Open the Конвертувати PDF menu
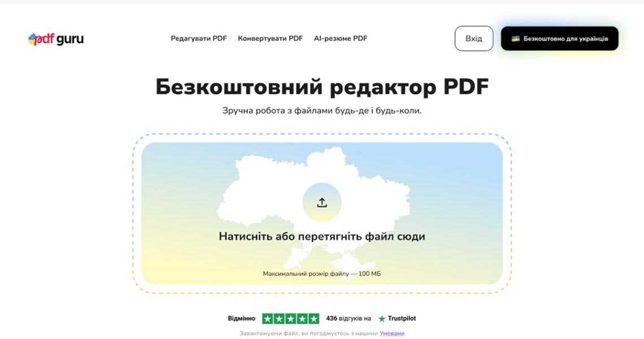 (x=270, y=38)
